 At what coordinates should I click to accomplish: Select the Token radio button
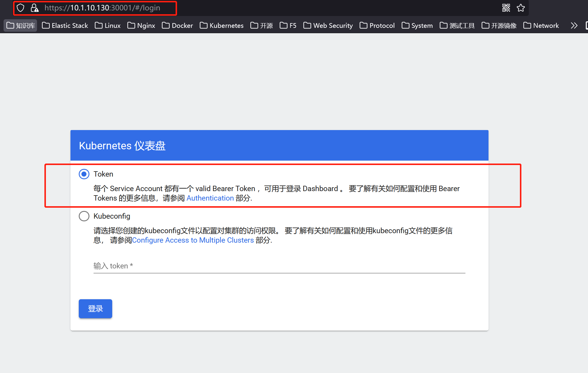84,174
